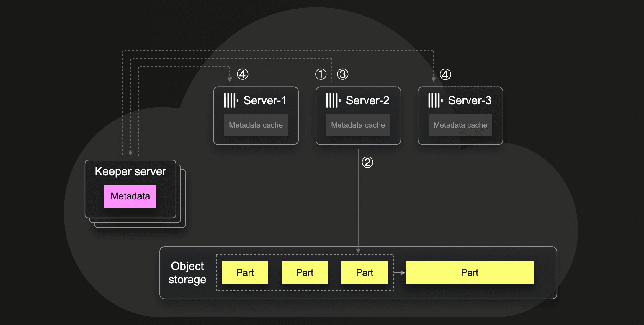The height and width of the screenshot is (325, 644).
Task: Click circled number 4 above Server-1
Action: pos(243,74)
